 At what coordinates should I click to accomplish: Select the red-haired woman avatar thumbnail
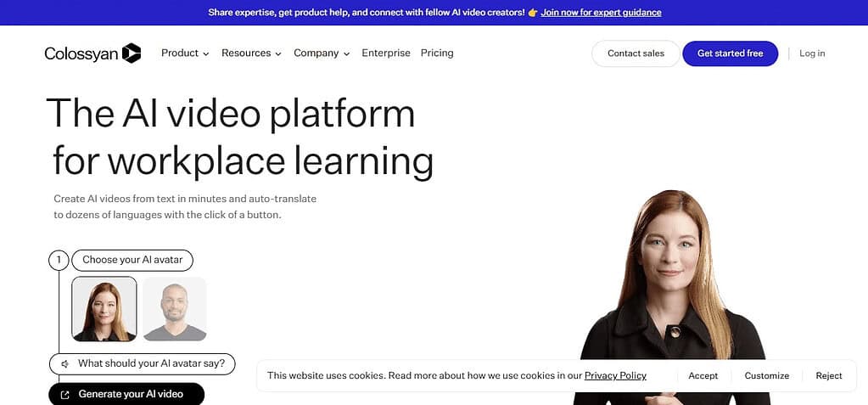104,308
